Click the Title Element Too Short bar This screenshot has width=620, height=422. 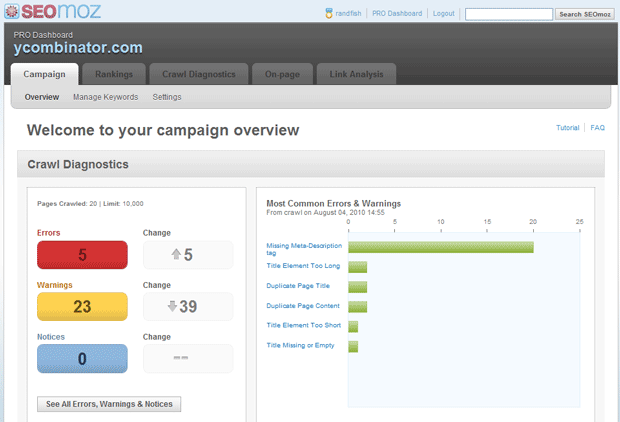tap(353, 327)
